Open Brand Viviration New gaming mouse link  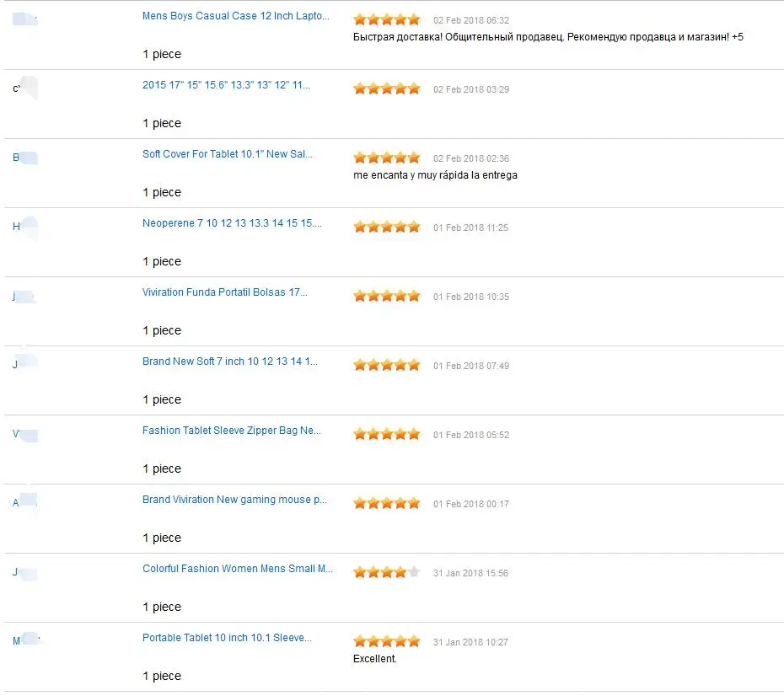coord(234,500)
